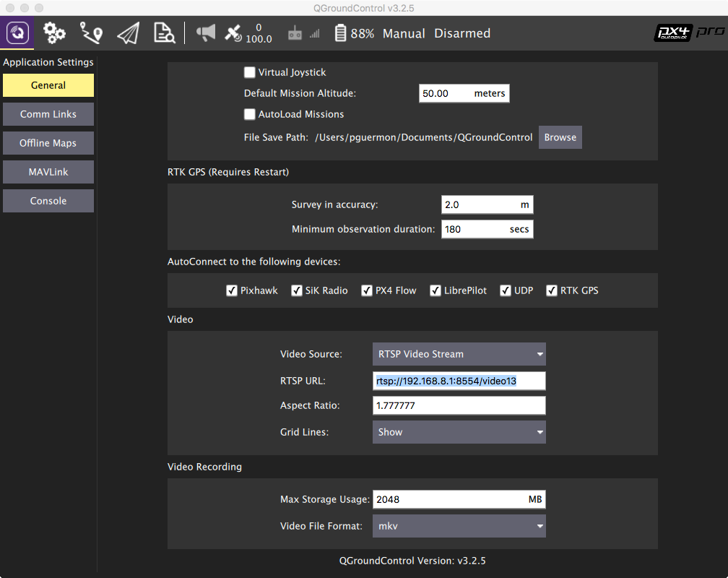728x578 pixels.
Task: Uncheck PX4 Flow autoconnect
Action: 367,290
